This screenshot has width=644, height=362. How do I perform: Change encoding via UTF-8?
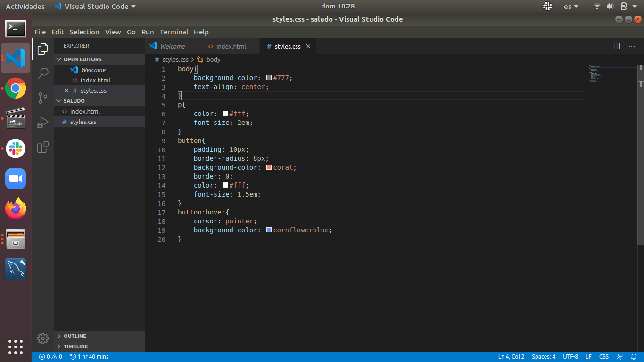(570, 357)
